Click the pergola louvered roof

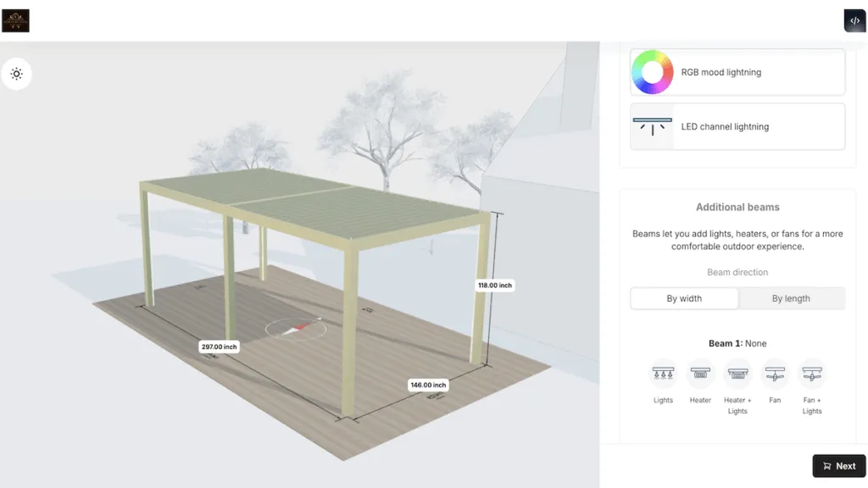coord(314,202)
